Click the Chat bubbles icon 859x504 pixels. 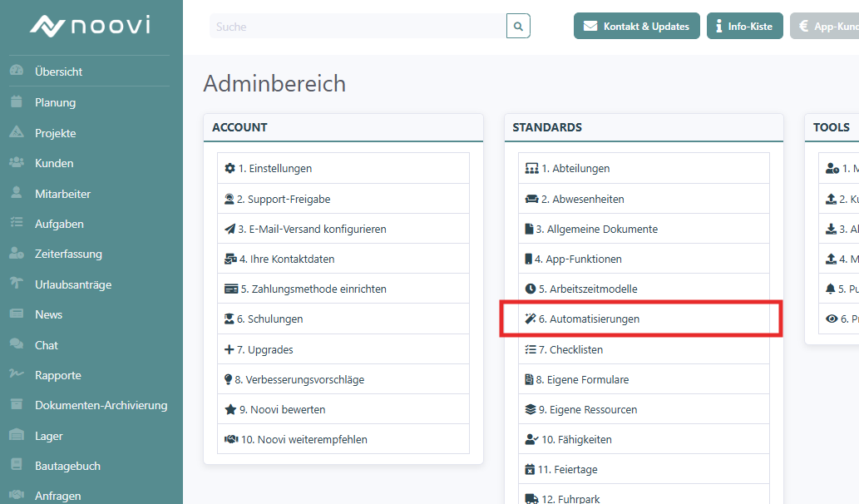pos(17,344)
